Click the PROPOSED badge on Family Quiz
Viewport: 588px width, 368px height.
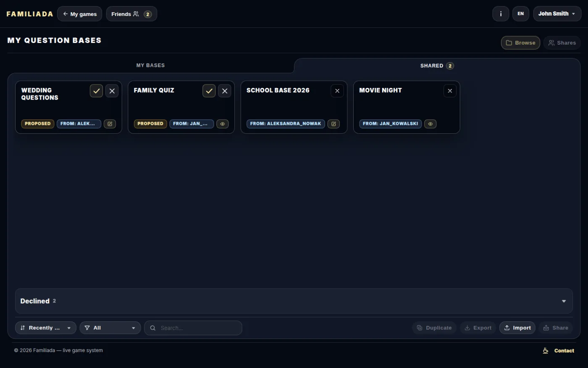coord(150,124)
